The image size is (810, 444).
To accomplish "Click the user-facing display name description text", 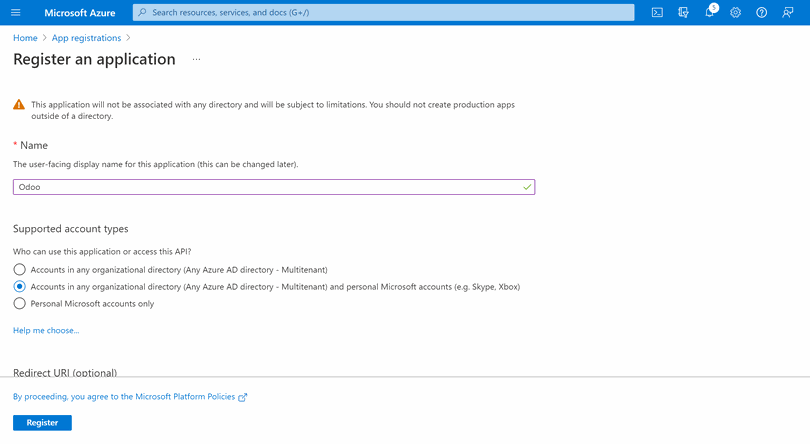I will 155,164.
